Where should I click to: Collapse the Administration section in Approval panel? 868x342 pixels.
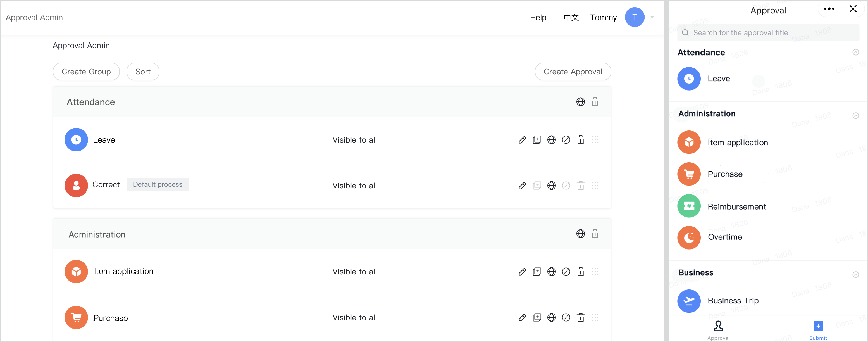point(855,116)
